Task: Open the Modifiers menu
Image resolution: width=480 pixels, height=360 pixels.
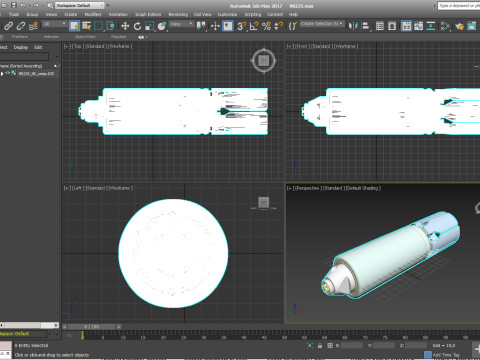Action: pyautogui.click(x=93, y=14)
